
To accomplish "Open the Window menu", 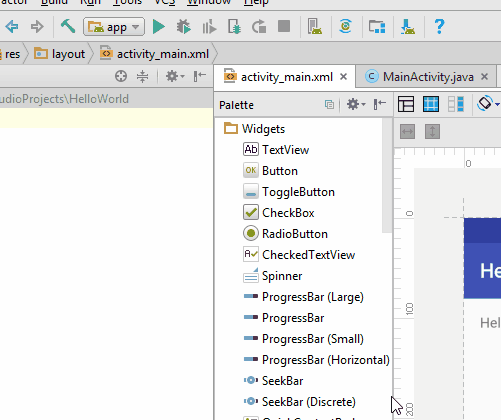I will click(x=209, y=2).
